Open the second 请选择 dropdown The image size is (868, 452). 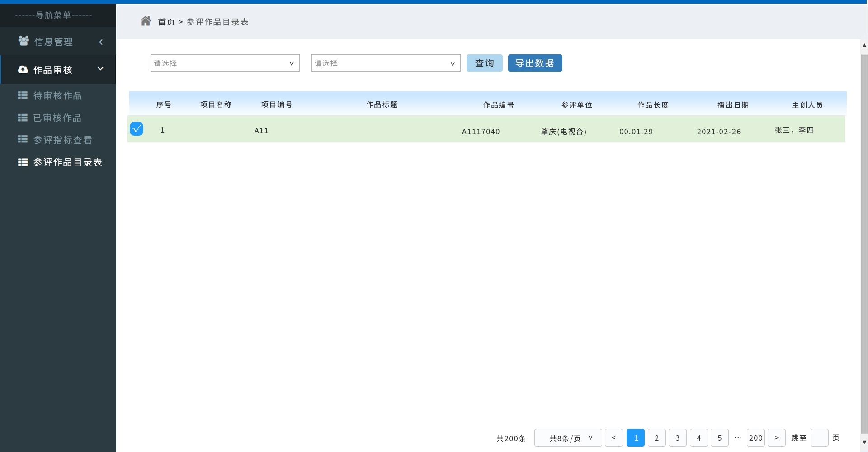pyautogui.click(x=386, y=63)
